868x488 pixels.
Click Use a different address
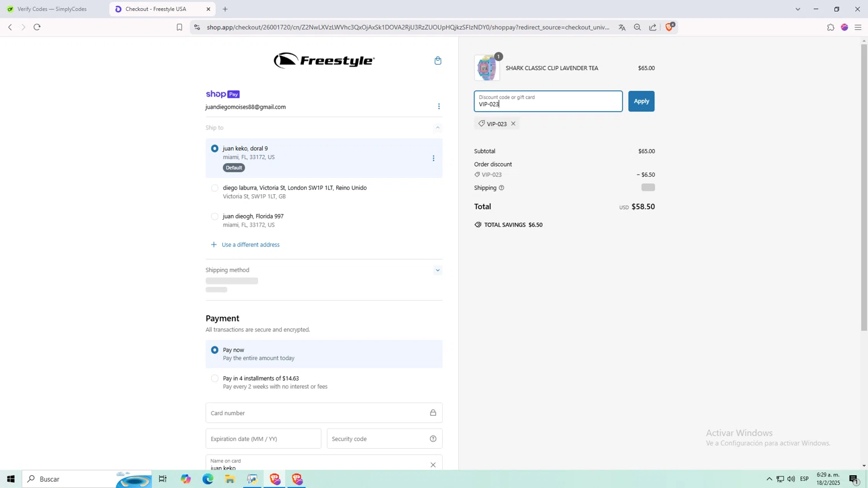[251, 245]
